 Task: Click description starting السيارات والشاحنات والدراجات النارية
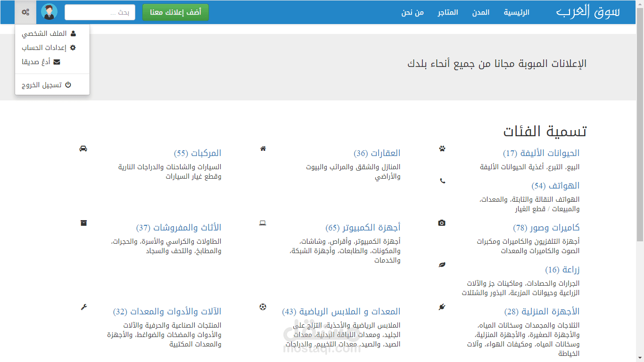click(x=170, y=172)
